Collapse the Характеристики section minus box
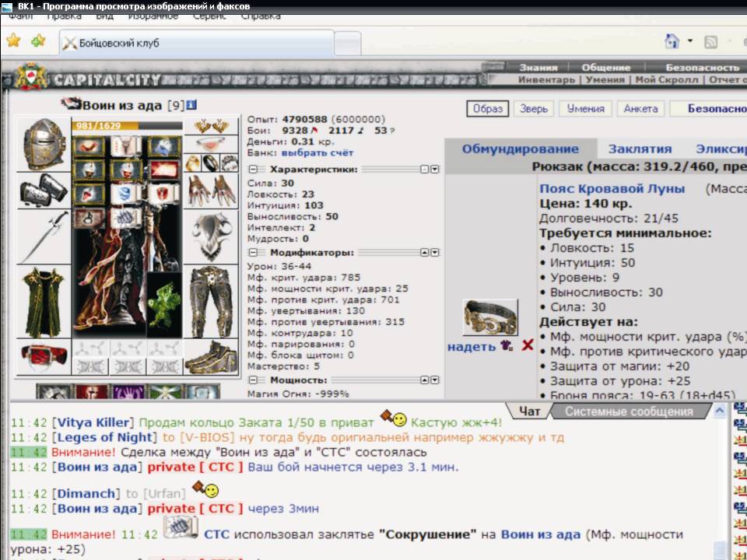 253,170
